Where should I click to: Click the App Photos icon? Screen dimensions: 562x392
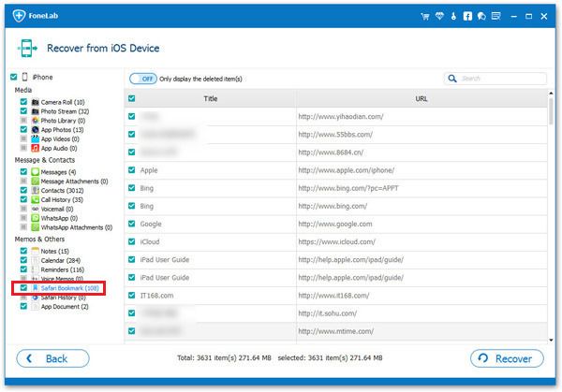[x=36, y=130]
